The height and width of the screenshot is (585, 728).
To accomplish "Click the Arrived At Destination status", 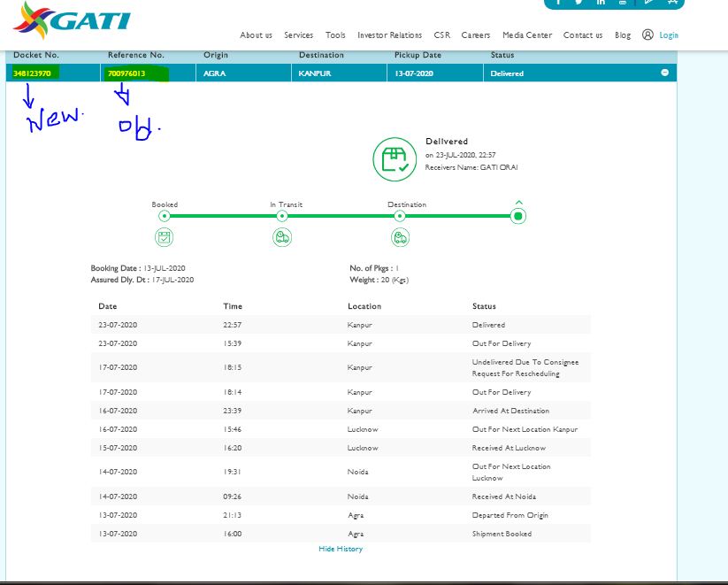I will [510, 411].
